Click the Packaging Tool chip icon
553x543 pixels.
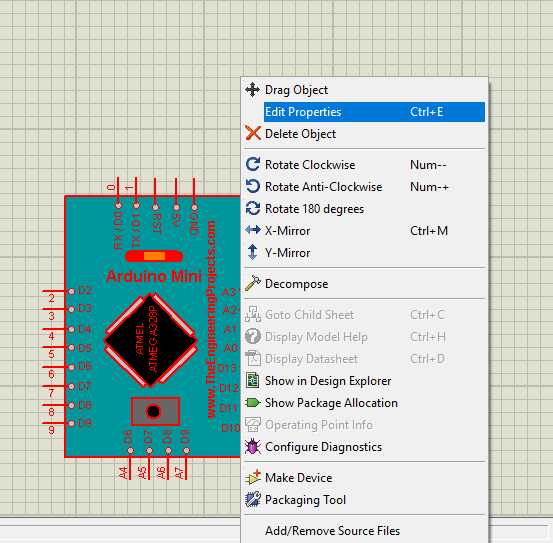(253, 499)
